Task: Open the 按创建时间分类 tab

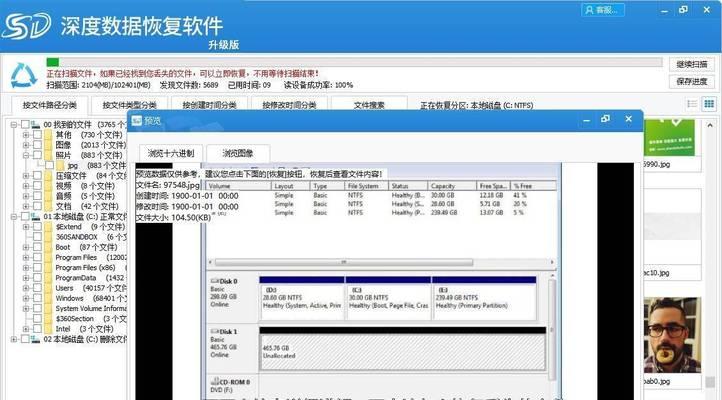Action: pyautogui.click(x=209, y=105)
